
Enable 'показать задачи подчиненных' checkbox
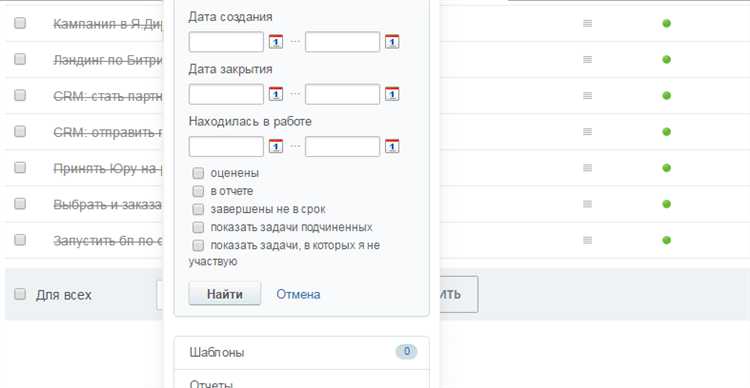tap(198, 227)
